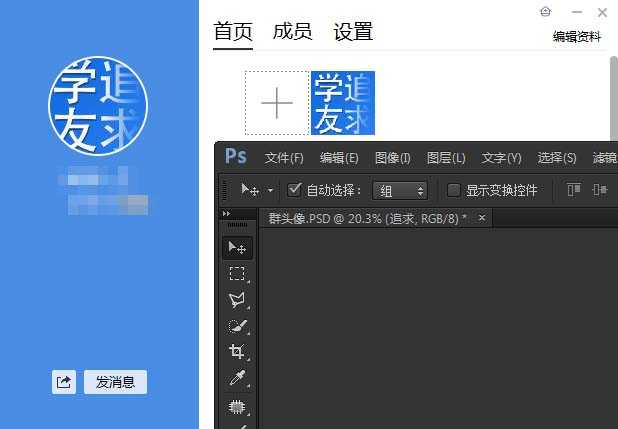This screenshot has width=618, height=429.
Task: Open the 组 auto-select dropdown
Action: [x=400, y=190]
